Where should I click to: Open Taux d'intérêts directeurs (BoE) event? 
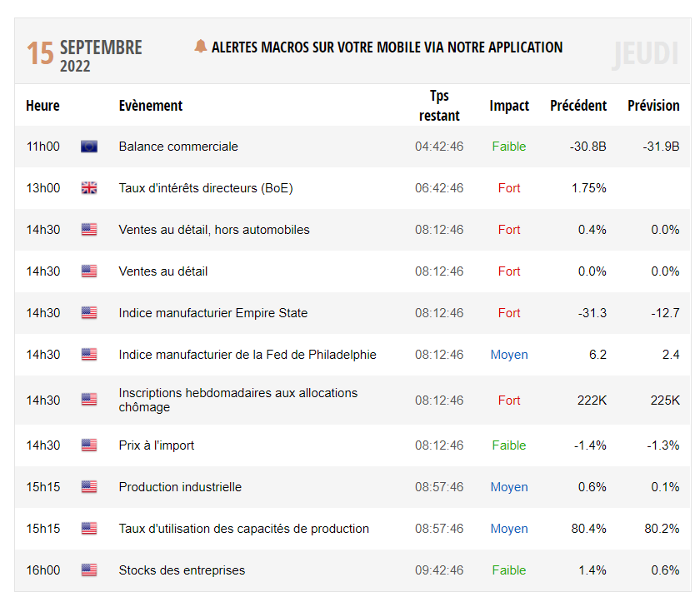205,188
